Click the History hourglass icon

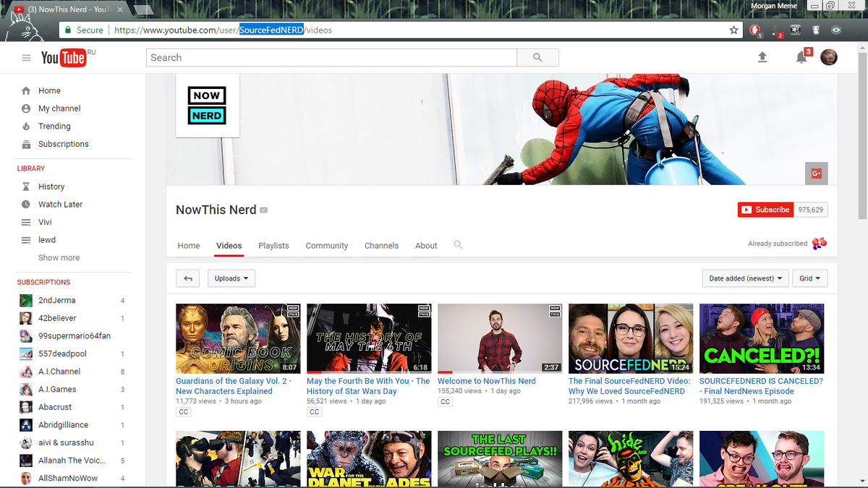point(26,187)
